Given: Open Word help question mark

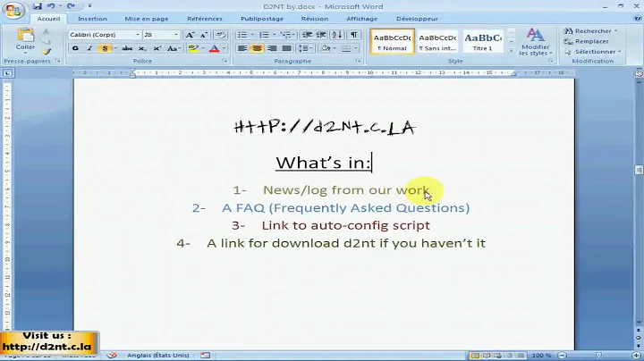Looking at the screenshot, I should coord(637,19).
